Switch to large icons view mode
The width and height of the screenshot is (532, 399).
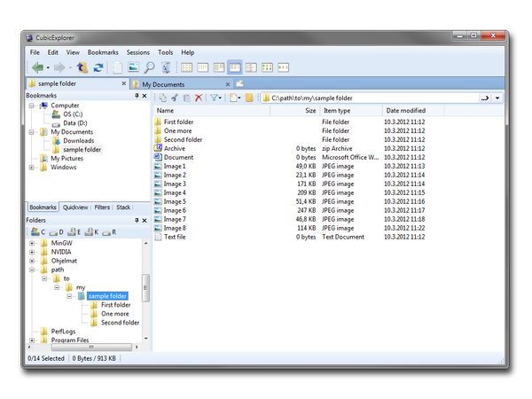point(186,67)
